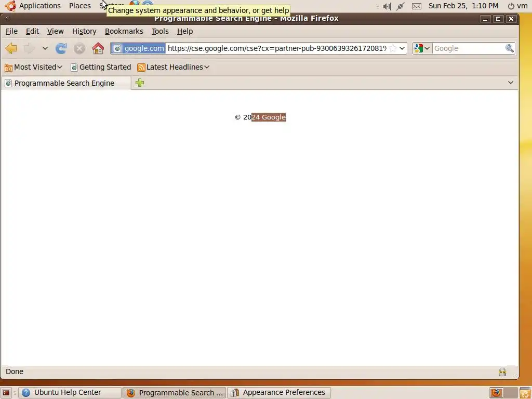Switch to Programmable Search taskbar button
The image size is (532, 399).
[x=174, y=393]
